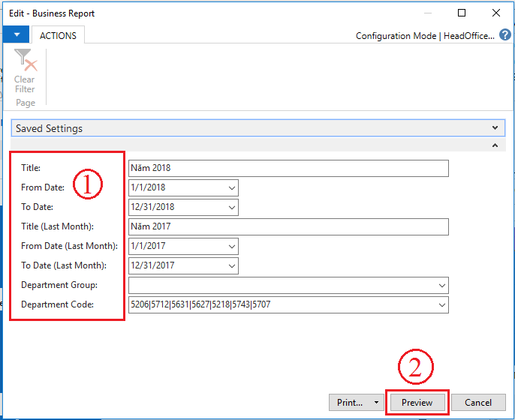This screenshot has height=420, width=515.
Task: Click the Title input field
Action: [288, 168]
